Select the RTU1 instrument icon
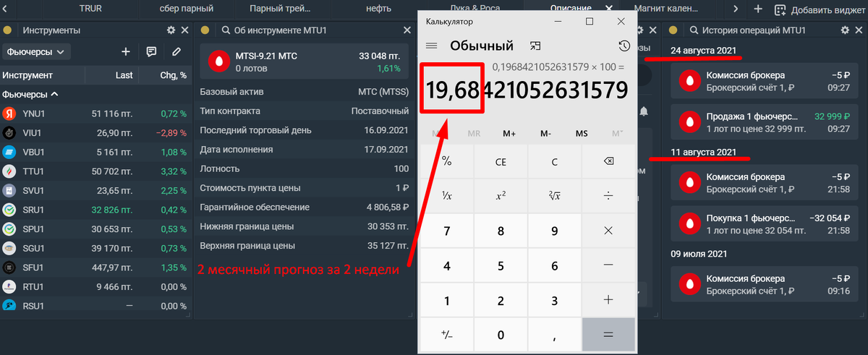 [x=9, y=286]
